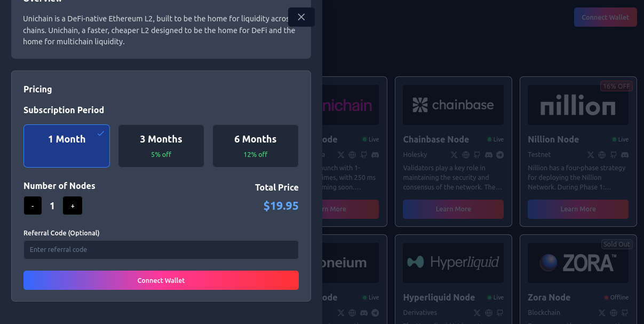Screen dimensions: 644x324
Task: Open Nillion Node's Discord icon
Action: (625, 155)
